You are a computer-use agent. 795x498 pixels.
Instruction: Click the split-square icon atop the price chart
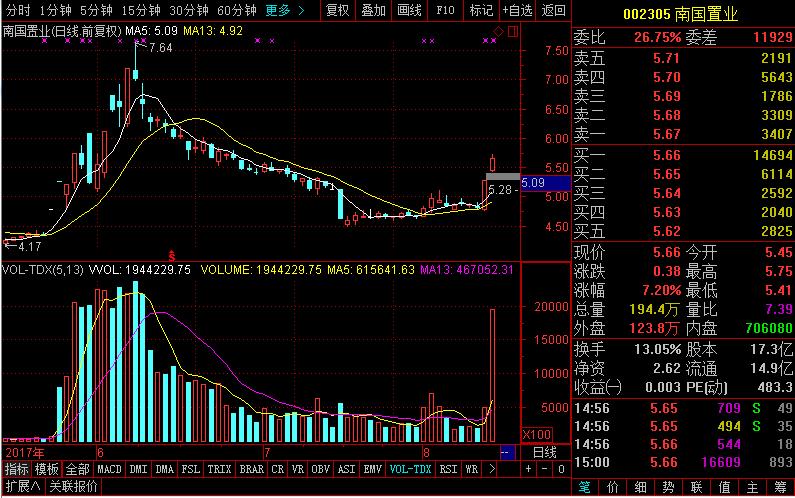pyautogui.click(x=513, y=31)
